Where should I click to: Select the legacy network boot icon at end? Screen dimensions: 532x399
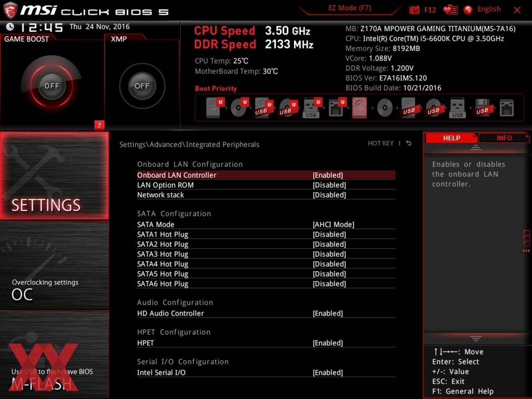pos(507,108)
